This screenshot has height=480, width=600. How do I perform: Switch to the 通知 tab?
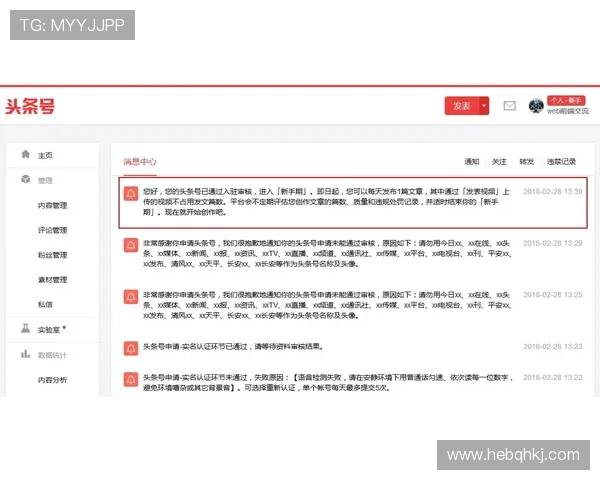[x=472, y=162]
